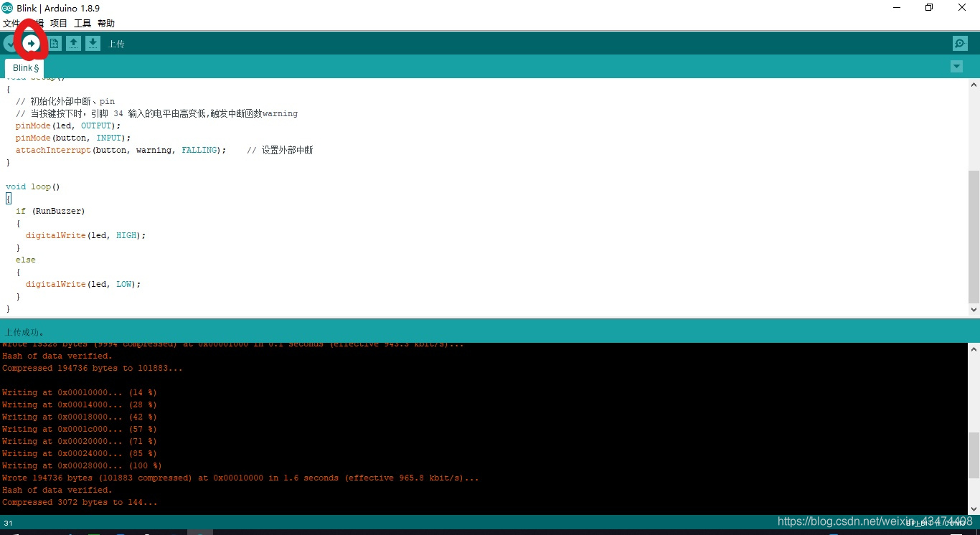Click the void loop() line
980x535 pixels.
point(33,186)
